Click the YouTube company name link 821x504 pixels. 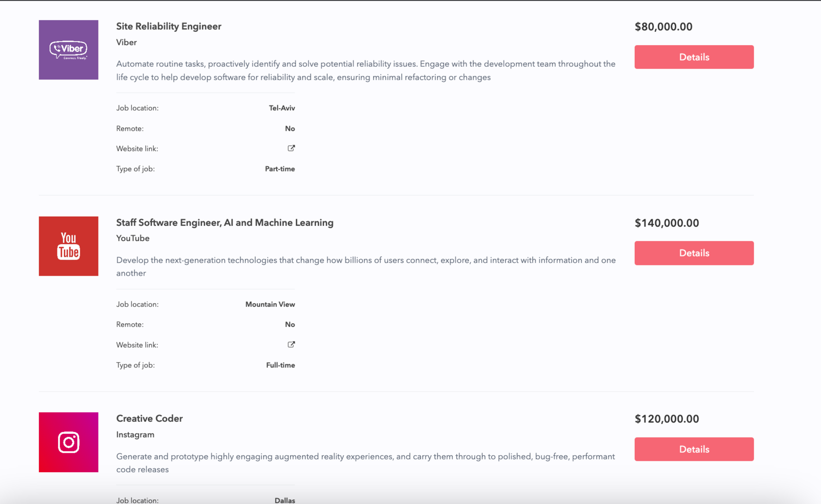tap(132, 238)
